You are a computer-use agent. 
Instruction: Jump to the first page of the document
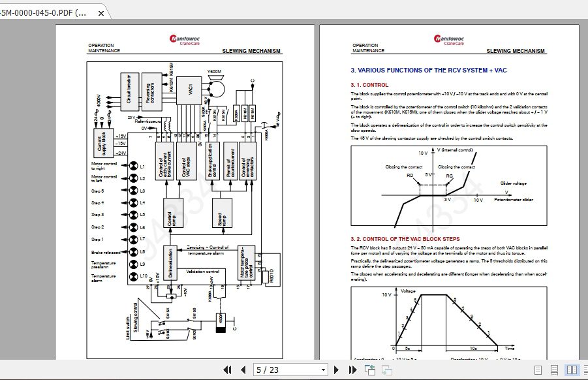click(x=227, y=369)
